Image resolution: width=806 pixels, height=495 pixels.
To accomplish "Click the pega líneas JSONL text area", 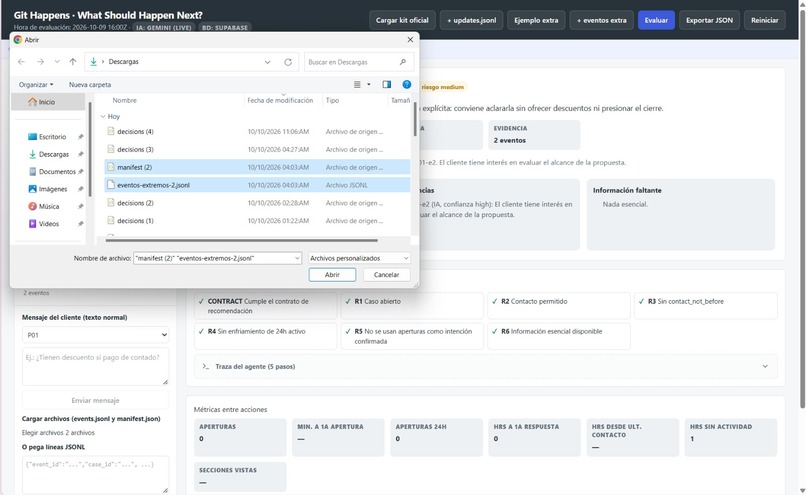I will point(96,474).
